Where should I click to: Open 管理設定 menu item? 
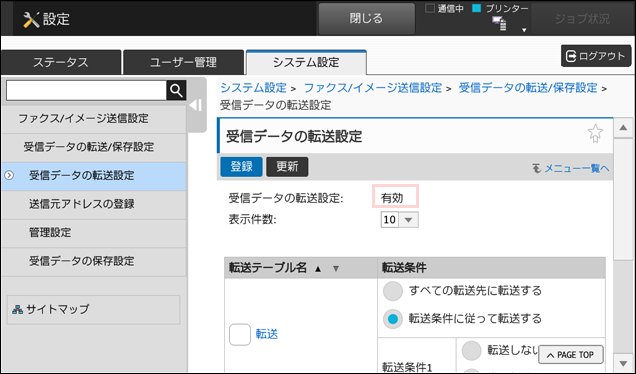click(x=94, y=232)
